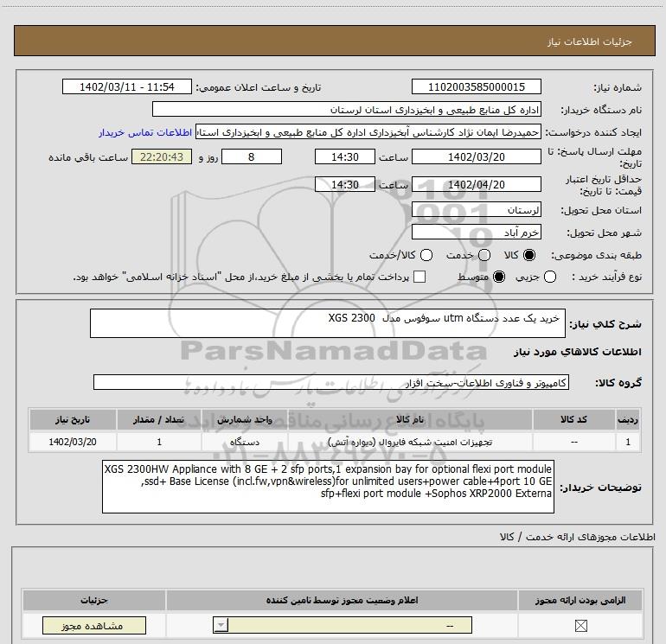Viewport: 666px width, 644px height.
Task: Select the خدمت category radio button
Action: tap(484, 255)
